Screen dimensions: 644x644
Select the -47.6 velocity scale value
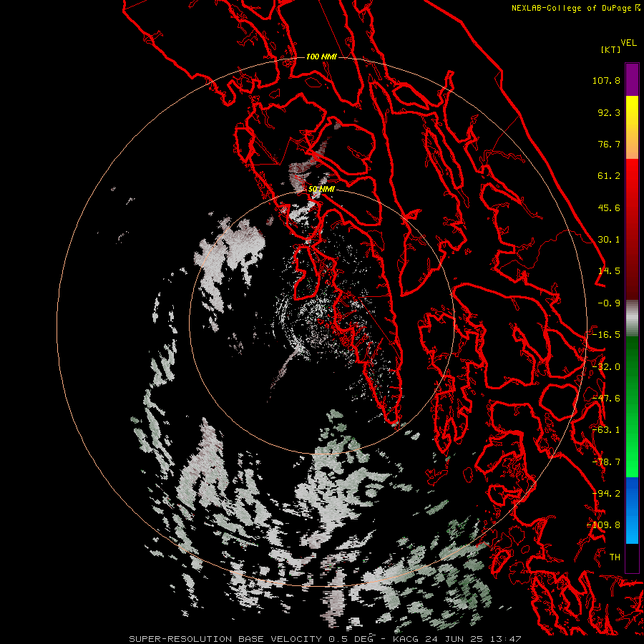tap(606, 399)
